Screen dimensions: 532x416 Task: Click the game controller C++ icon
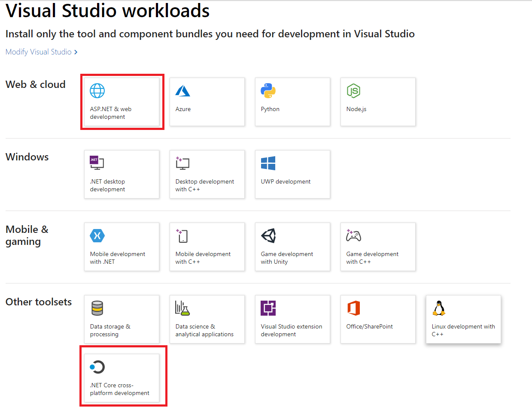353,235
